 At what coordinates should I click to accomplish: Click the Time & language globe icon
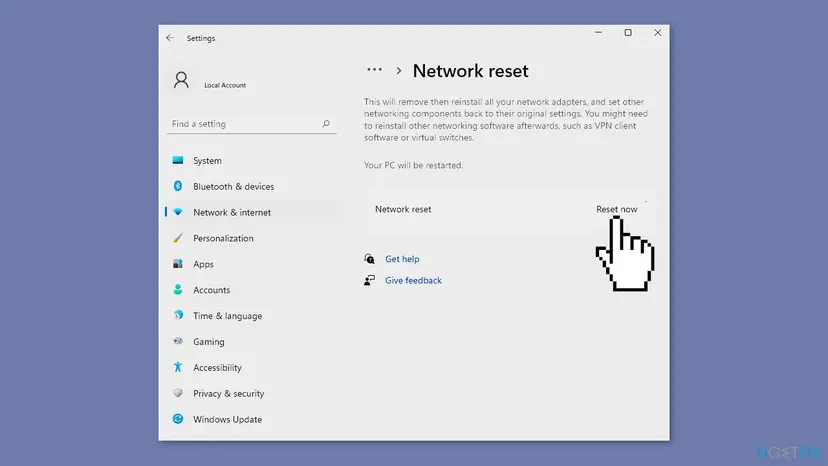(178, 315)
